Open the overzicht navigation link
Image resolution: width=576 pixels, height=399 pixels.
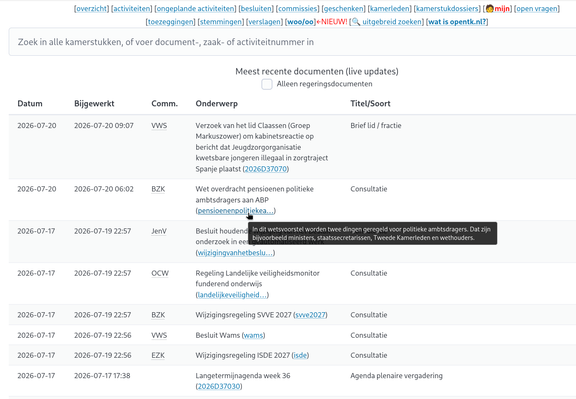(x=92, y=8)
